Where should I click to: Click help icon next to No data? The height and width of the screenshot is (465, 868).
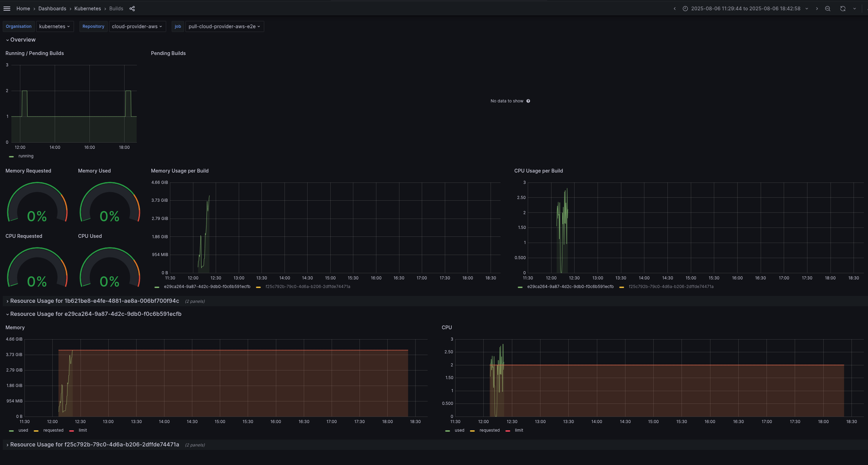click(x=528, y=101)
